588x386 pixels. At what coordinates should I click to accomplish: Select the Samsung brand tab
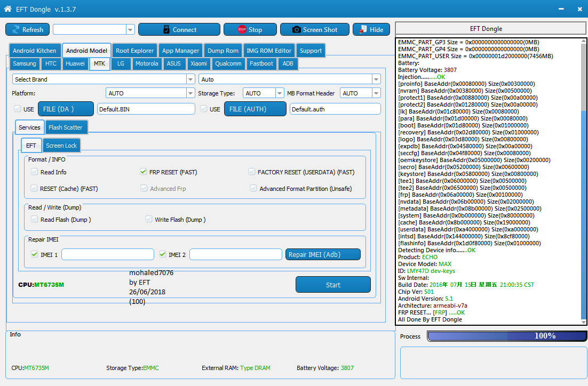[x=24, y=63]
